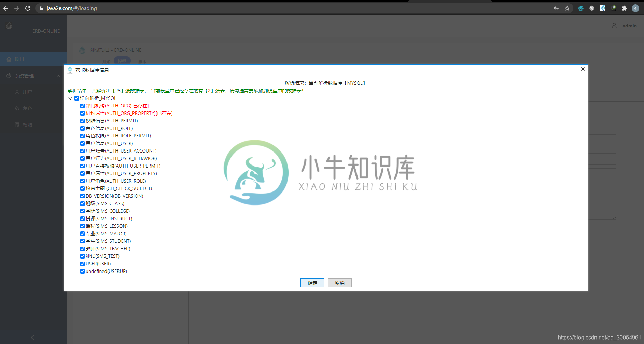Toggle the 逆向解析_MYSQL root checkbox
The width and height of the screenshot is (644, 344).
point(76,98)
